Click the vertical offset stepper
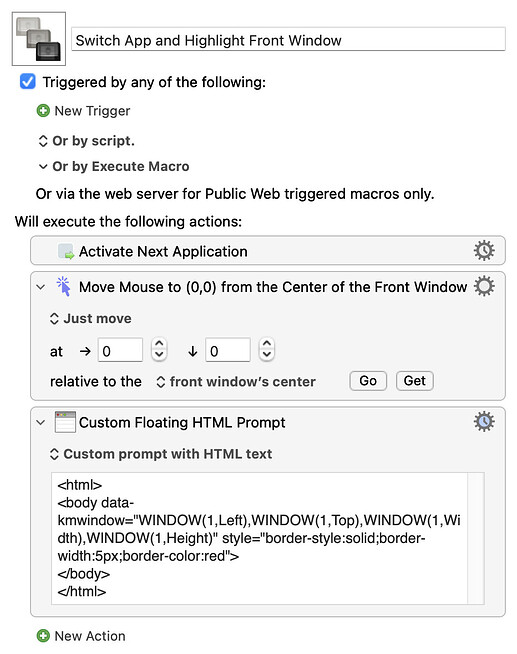This screenshot has height=654, width=517. tap(267, 349)
